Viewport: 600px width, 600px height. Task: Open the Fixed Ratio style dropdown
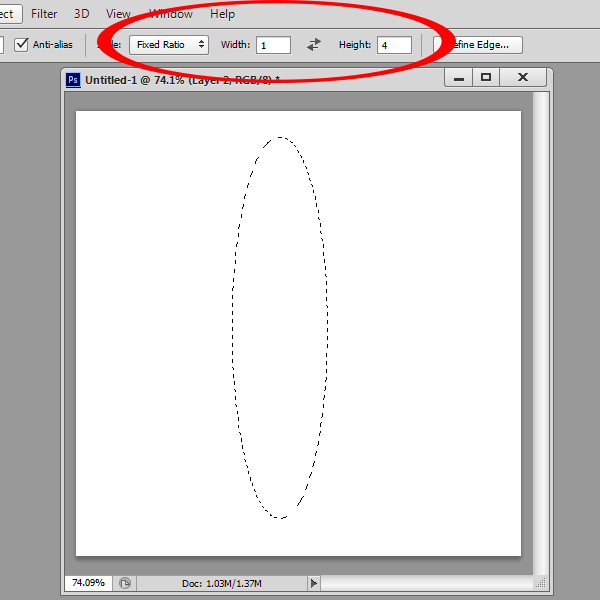(x=168, y=45)
